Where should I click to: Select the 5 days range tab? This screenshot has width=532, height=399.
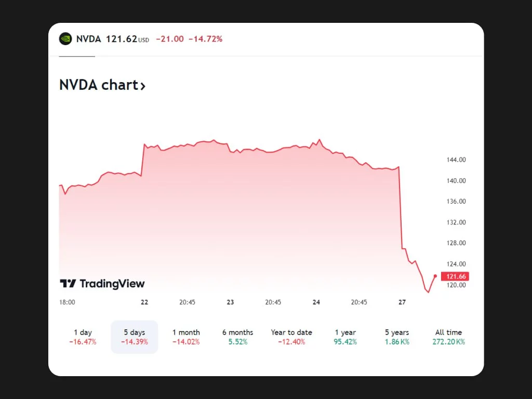(135, 337)
